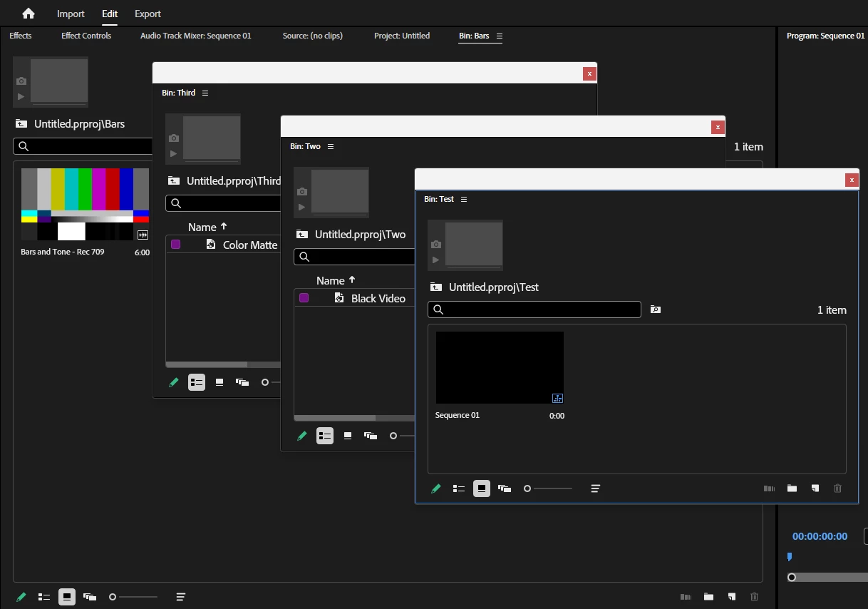Toggle the write-lock pencil in Bin: Test

436,488
